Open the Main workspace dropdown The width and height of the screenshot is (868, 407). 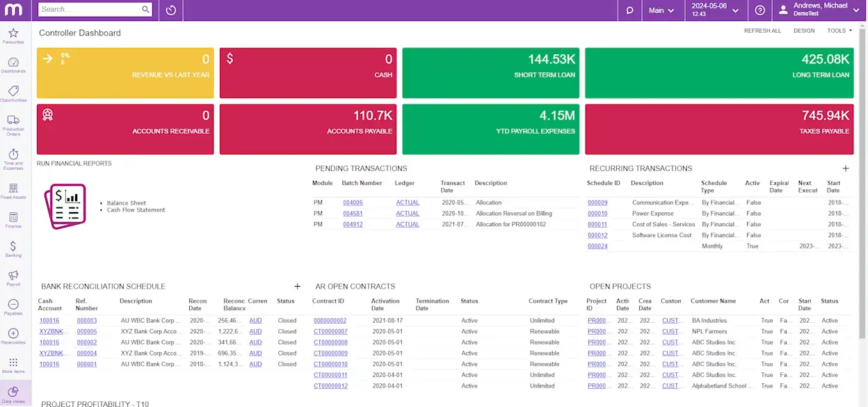[x=663, y=10]
